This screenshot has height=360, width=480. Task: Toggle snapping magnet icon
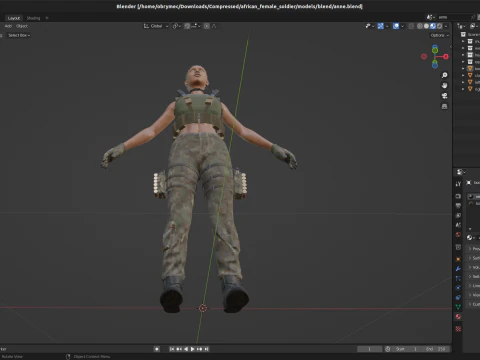[187, 26]
